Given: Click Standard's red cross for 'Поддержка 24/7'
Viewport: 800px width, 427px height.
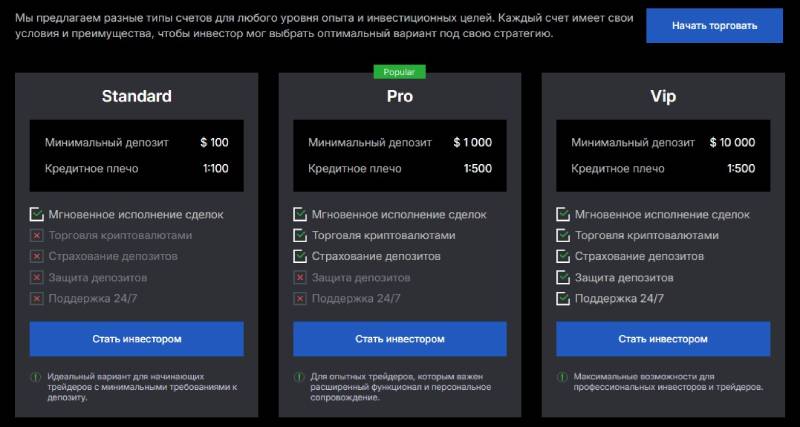Looking at the screenshot, I should (37, 298).
